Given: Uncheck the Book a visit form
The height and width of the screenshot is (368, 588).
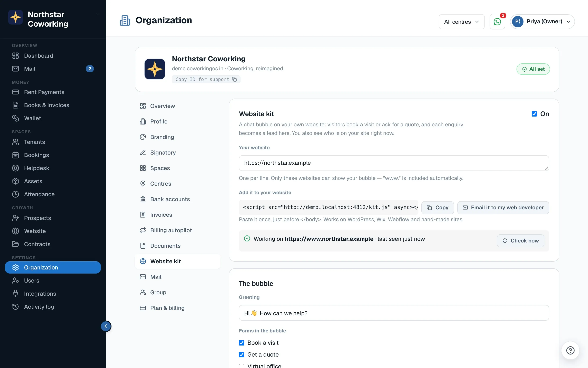Looking at the screenshot, I should pyautogui.click(x=242, y=343).
